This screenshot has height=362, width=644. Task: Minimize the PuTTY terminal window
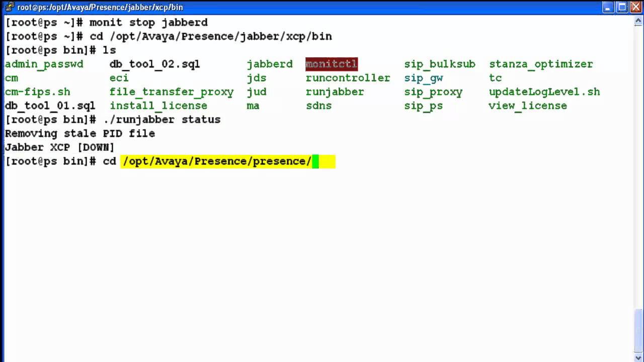[x=609, y=7]
